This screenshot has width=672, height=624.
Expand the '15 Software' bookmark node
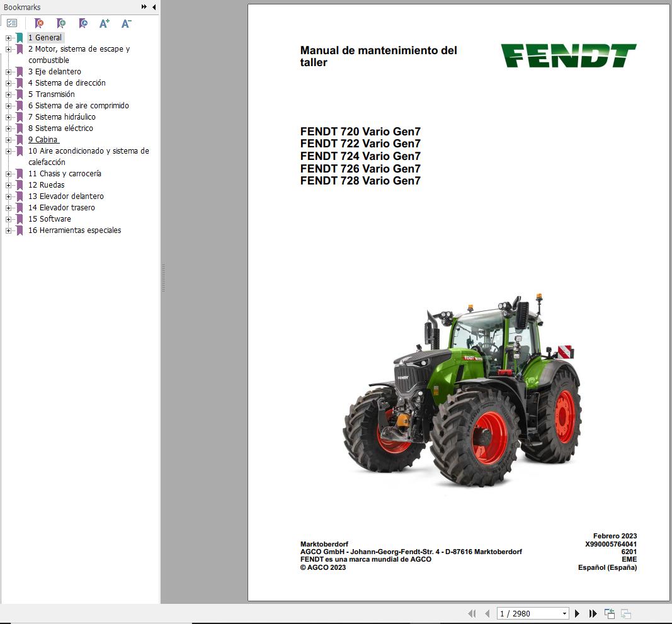point(8,219)
